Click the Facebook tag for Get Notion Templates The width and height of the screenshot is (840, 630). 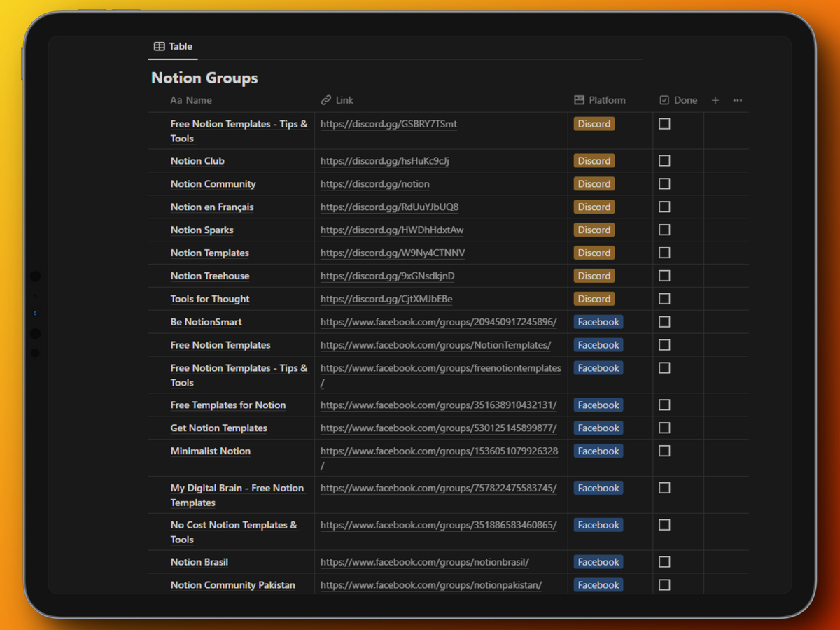click(x=598, y=428)
